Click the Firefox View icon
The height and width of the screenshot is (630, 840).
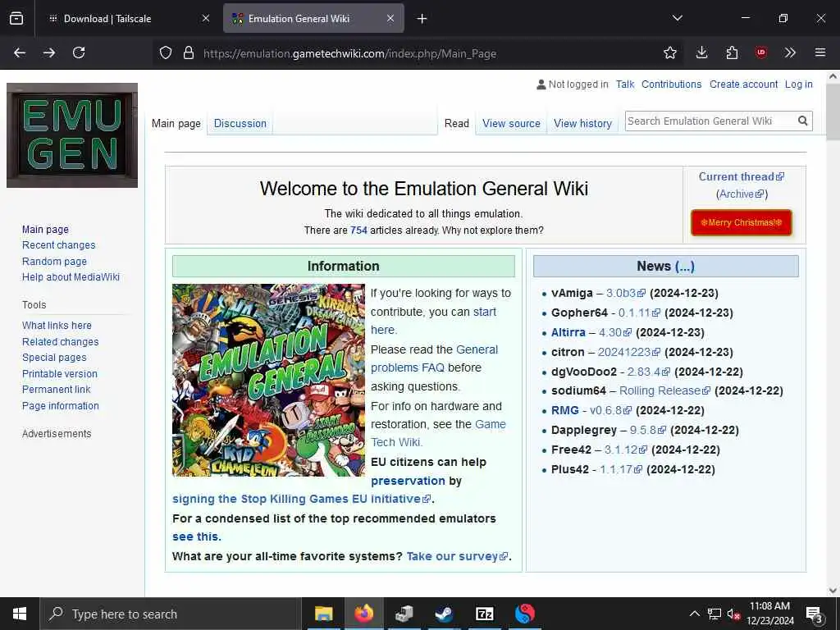click(16, 19)
